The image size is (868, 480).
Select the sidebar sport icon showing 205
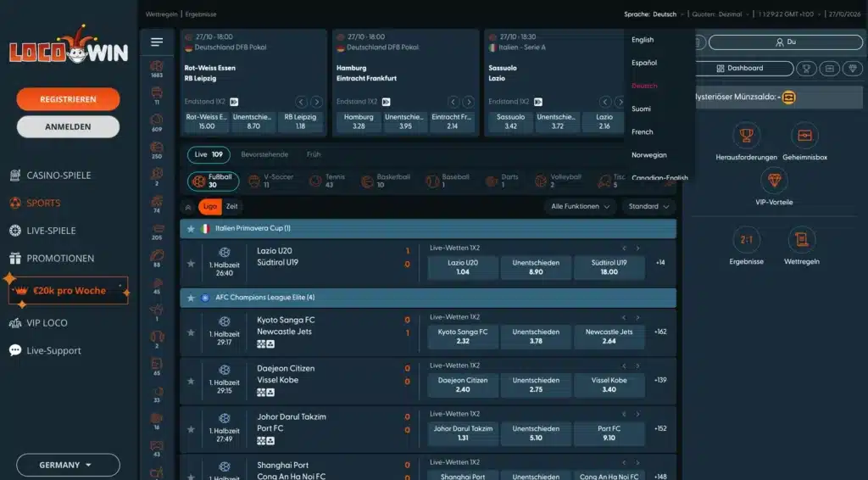click(x=157, y=232)
